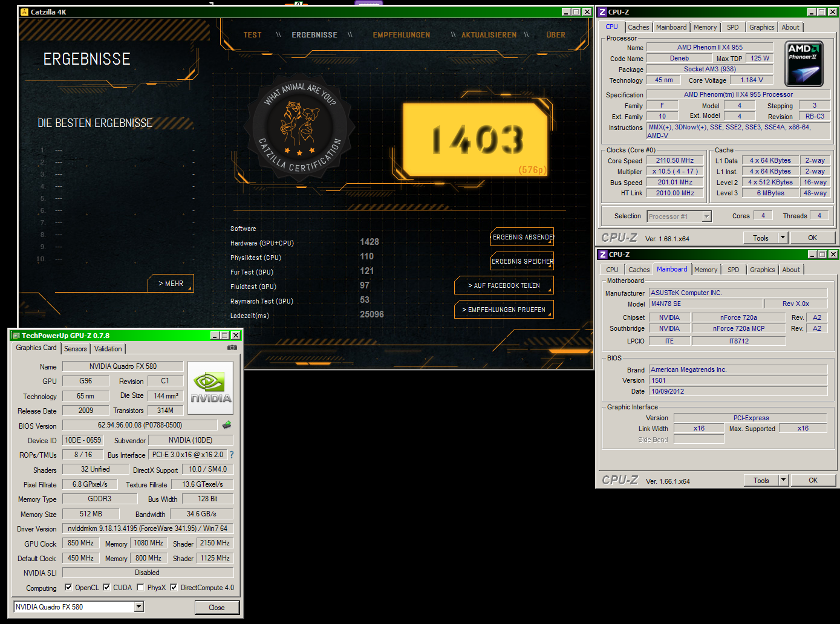
Task: Click the GPU-Z BIOS Version field
Action: (x=140, y=425)
